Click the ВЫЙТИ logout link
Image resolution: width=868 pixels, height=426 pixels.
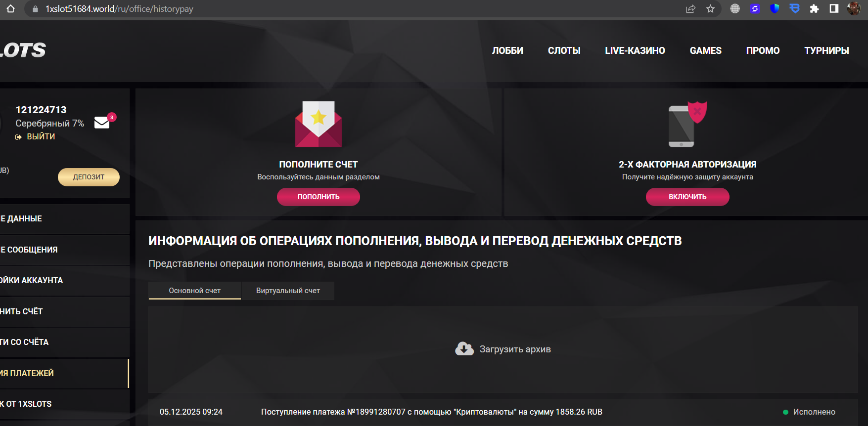[x=41, y=137]
